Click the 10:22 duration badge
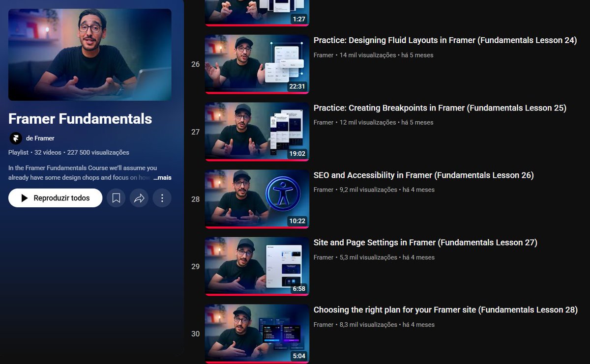Viewport: 590px width, 364px height. point(297,221)
